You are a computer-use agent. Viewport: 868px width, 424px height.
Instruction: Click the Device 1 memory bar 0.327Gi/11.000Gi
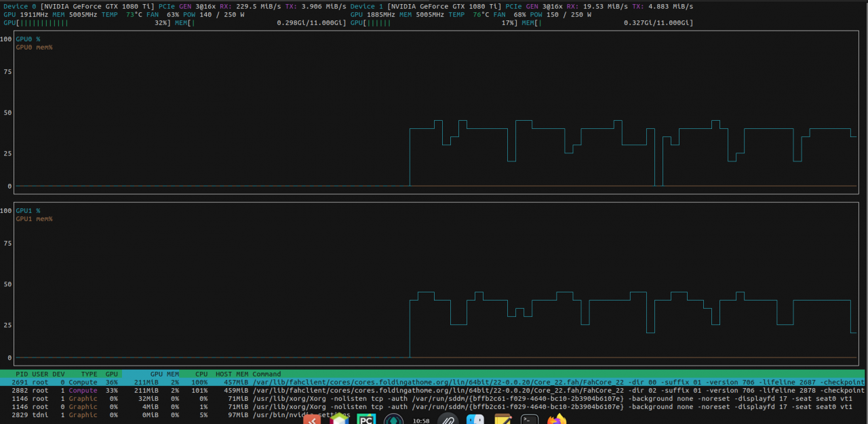pos(607,22)
